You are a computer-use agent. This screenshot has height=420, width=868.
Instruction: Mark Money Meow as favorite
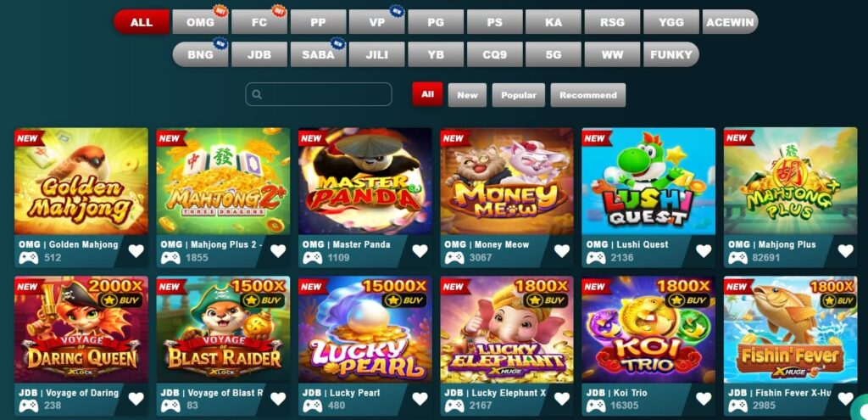(x=561, y=251)
